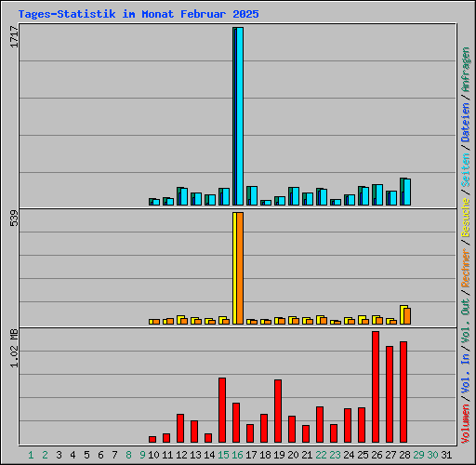476x465 pixels.
Task: Click day label '13' on the x-axis
Action: click(195, 455)
